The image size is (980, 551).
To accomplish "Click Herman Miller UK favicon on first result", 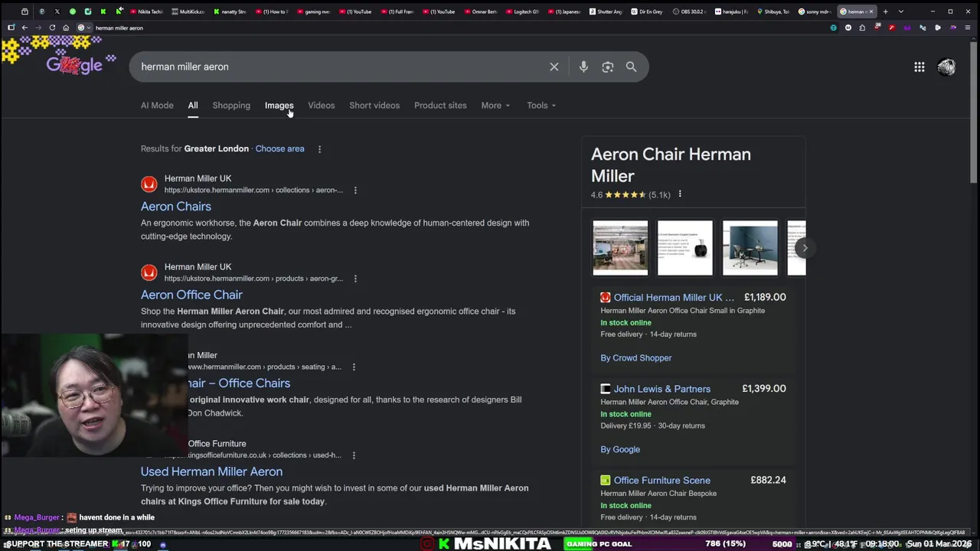I will pos(149,184).
